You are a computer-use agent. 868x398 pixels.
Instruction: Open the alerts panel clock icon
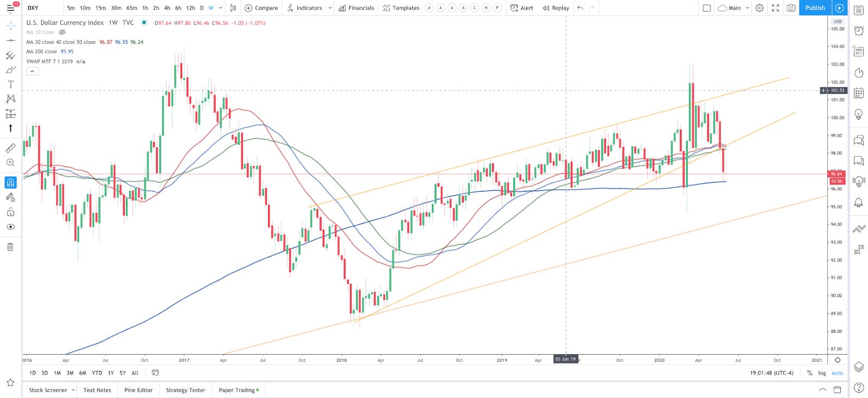[x=859, y=31]
